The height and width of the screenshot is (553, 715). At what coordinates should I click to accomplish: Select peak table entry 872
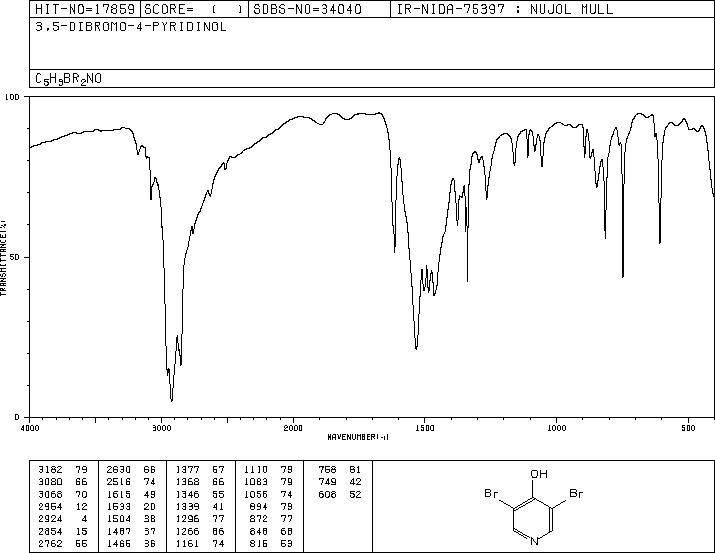272,519
